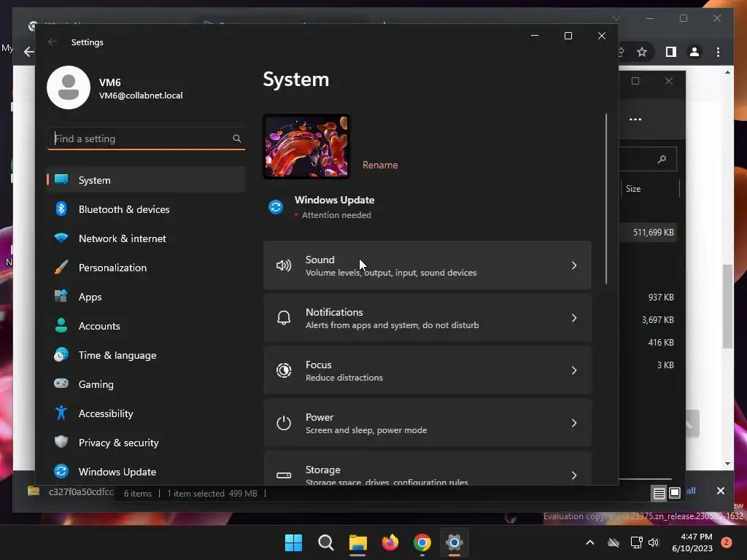
Task: Click the speaker icon in the Sound row
Action: point(284,265)
